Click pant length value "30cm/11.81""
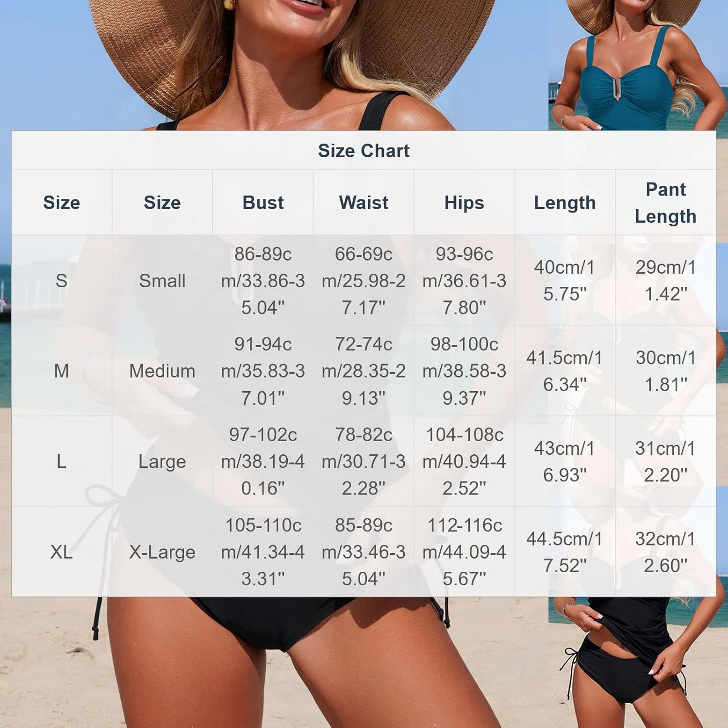This screenshot has width=728, height=728. (x=666, y=371)
